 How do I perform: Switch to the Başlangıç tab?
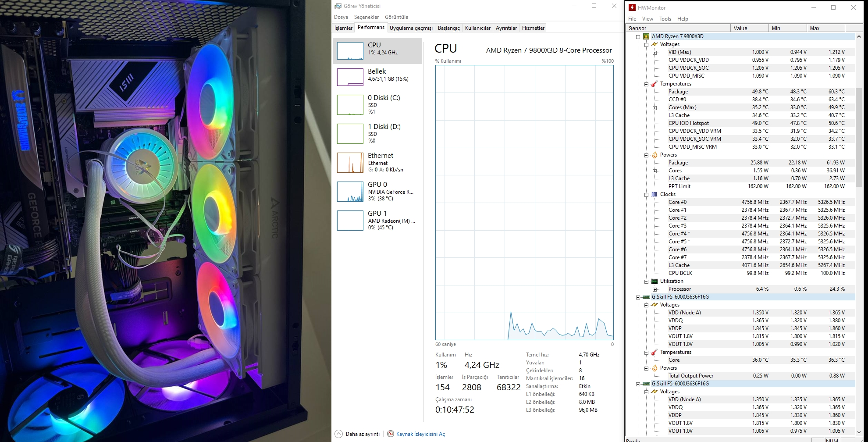[x=449, y=28]
